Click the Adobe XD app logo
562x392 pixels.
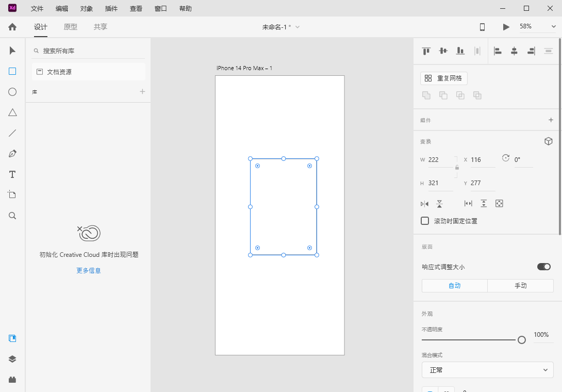[12, 8]
